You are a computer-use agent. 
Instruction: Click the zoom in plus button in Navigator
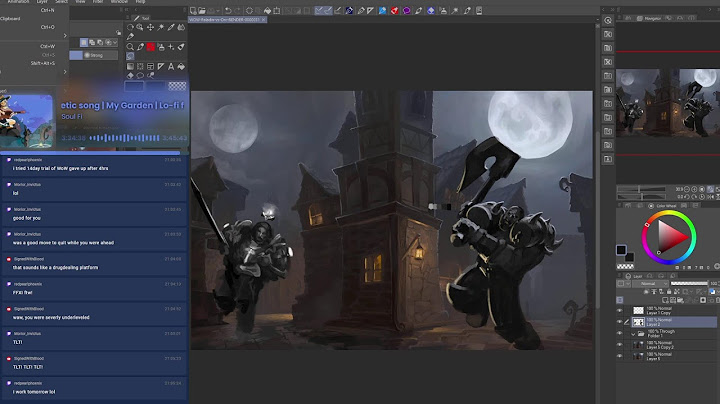pos(694,189)
